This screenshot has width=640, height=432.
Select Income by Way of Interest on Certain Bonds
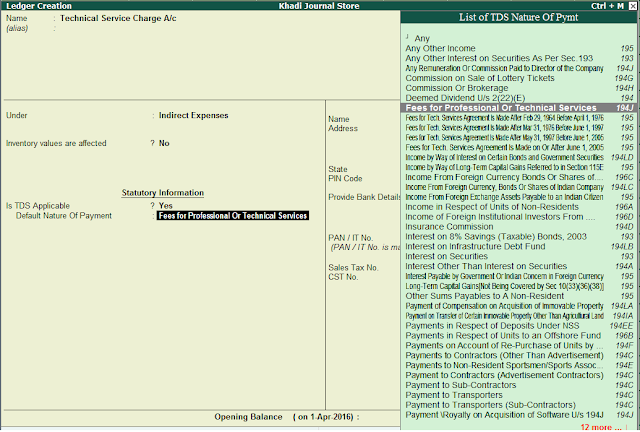click(x=519, y=157)
